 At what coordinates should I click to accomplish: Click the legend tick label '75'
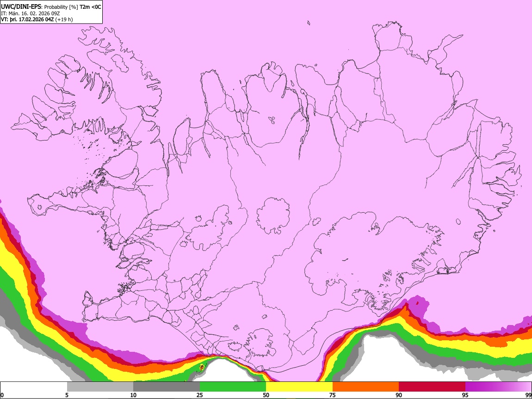[333, 395]
